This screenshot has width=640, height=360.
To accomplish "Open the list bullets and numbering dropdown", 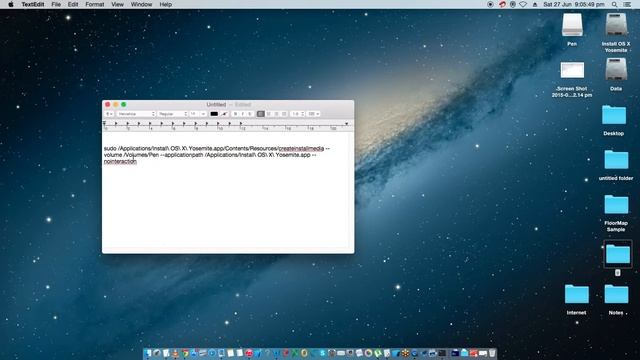I will tap(313, 114).
